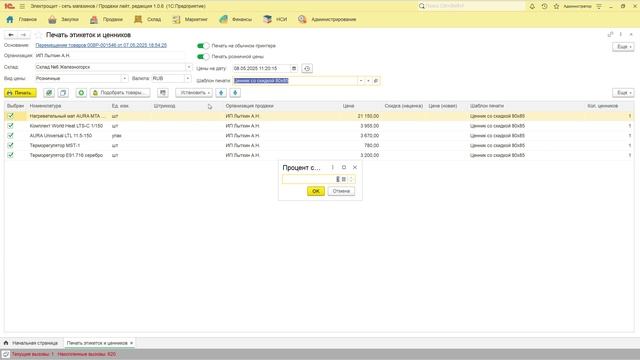Uncheck the Комплект World Heat LTS-C row
Screen dimensions: 640x360
[x=11, y=126]
